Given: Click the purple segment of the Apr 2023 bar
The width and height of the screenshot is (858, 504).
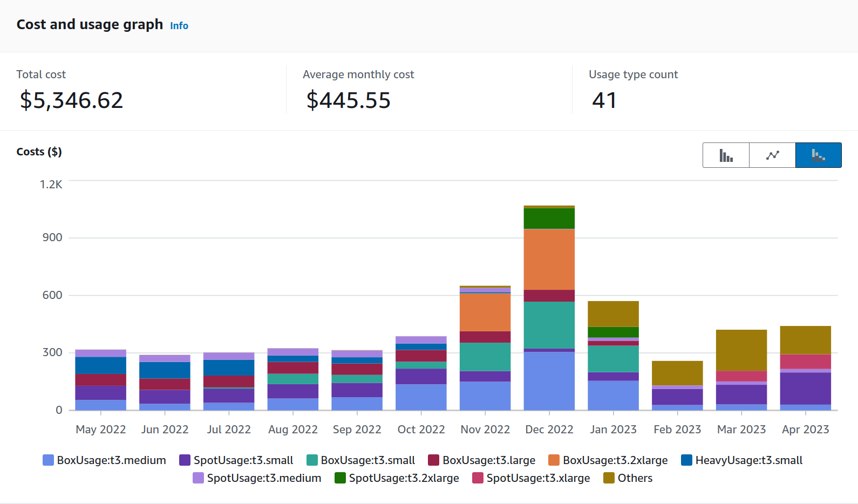Looking at the screenshot, I should (805, 389).
